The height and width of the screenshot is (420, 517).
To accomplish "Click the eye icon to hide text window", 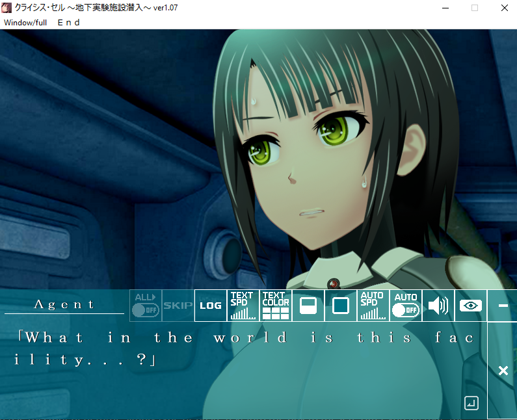I will tap(471, 306).
